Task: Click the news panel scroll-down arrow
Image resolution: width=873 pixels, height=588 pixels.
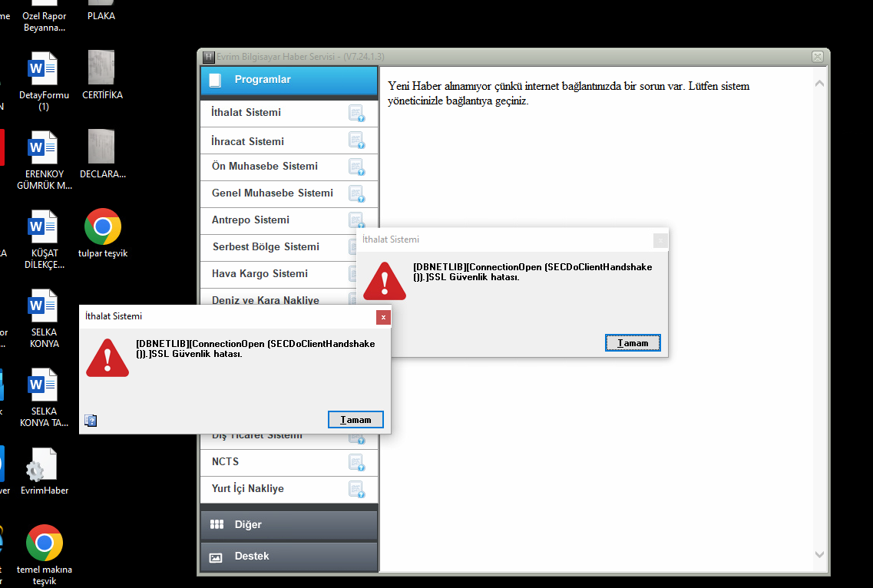Action: click(x=819, y=554)
